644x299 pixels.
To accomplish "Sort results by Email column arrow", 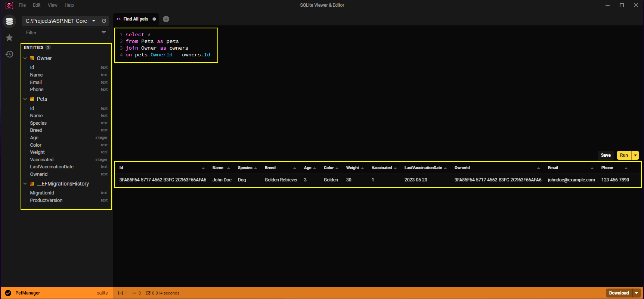I will click(x=592, y=168).
